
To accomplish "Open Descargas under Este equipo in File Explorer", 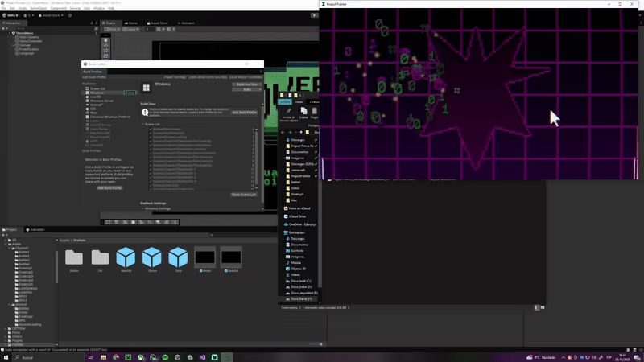I will point(298,238).
